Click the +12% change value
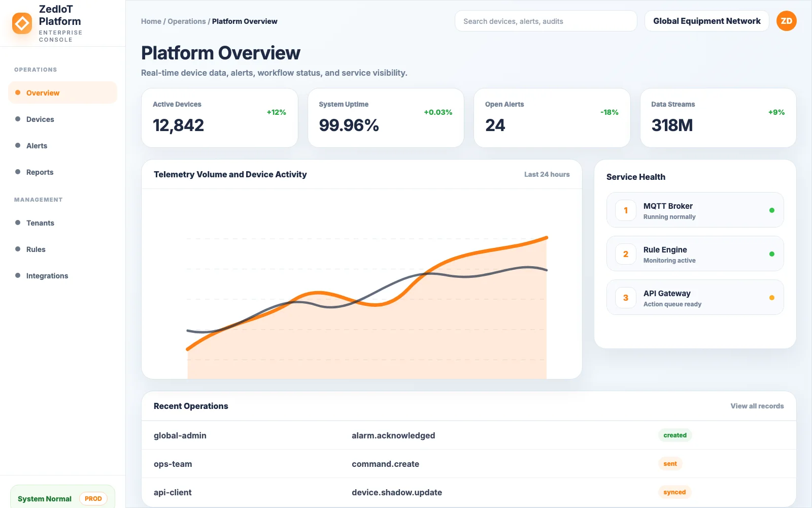 (276, 112)
